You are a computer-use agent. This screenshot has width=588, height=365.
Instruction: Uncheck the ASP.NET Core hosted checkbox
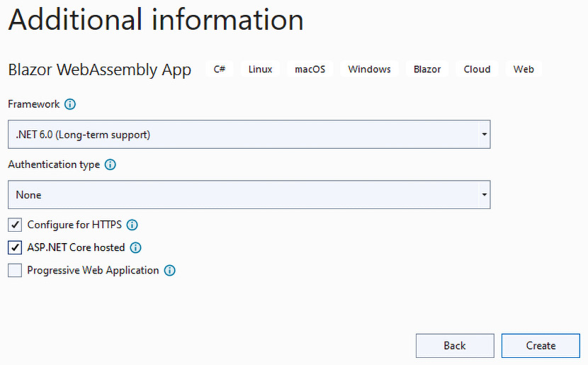[15, 247]
